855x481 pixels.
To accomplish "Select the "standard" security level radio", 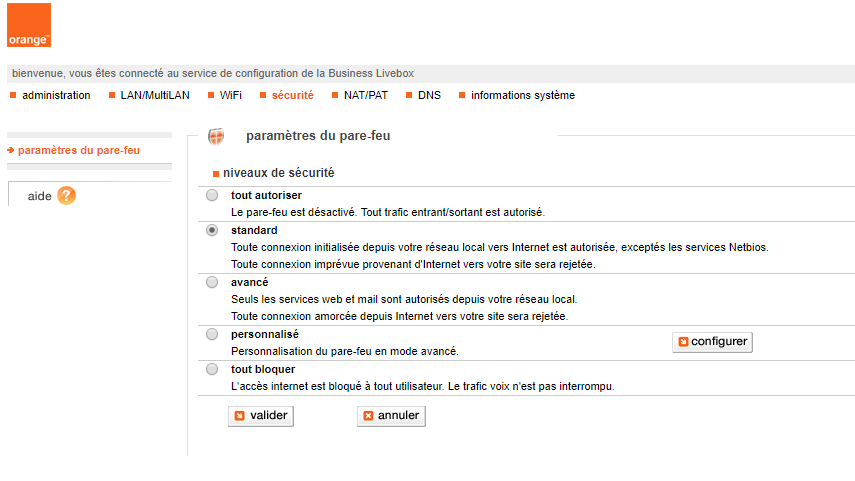I will (212, 230).
